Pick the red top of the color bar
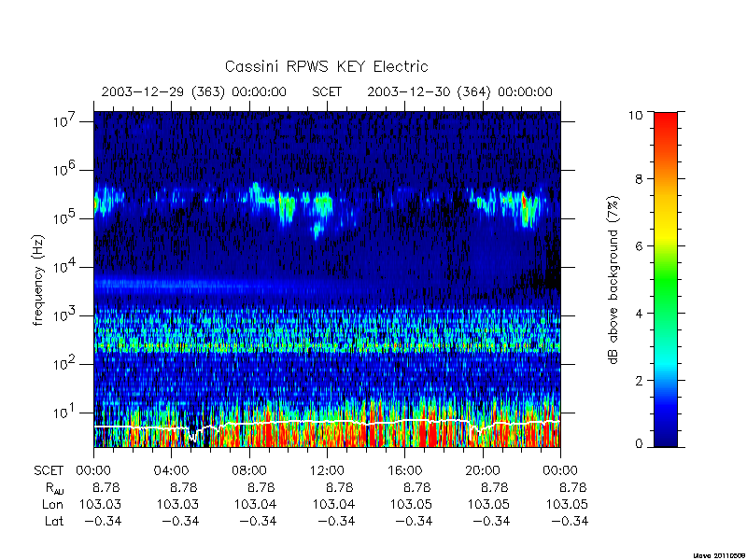 click(666, 119)
